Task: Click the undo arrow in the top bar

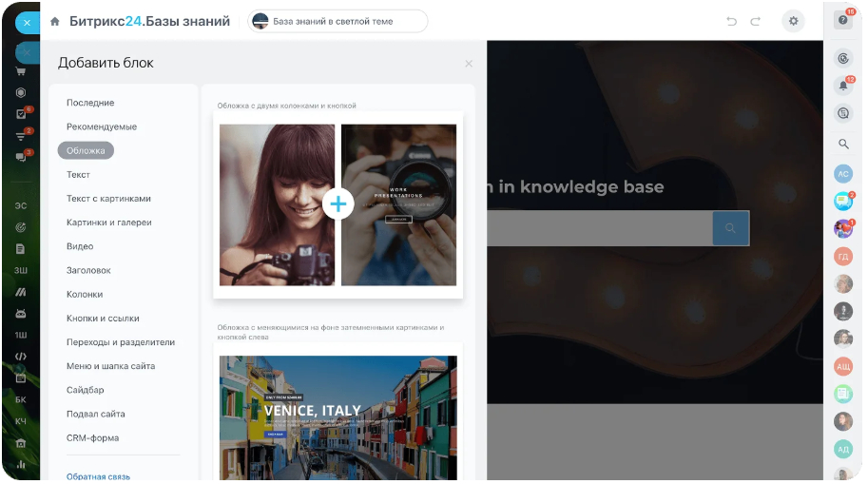Action: [732, 21]
